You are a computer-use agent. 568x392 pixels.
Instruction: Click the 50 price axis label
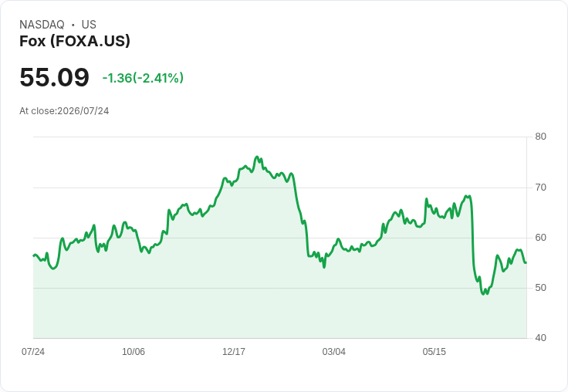click(540, 288)
